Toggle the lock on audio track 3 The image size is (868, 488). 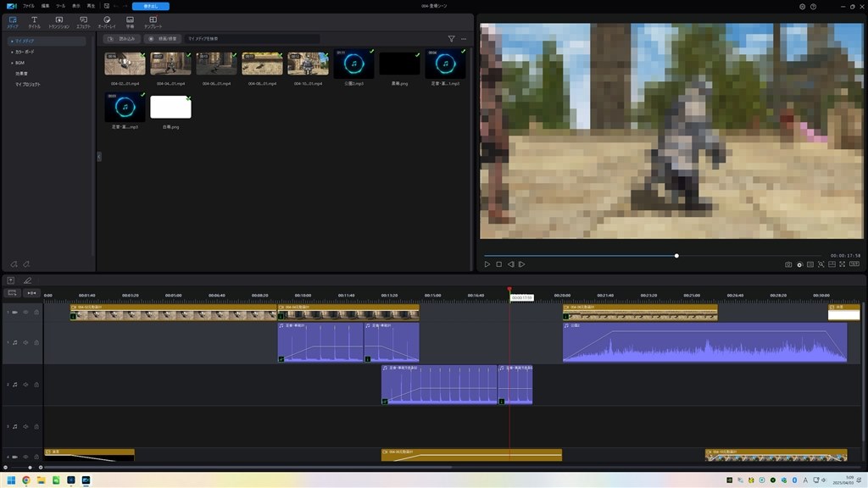coord(36,426)
